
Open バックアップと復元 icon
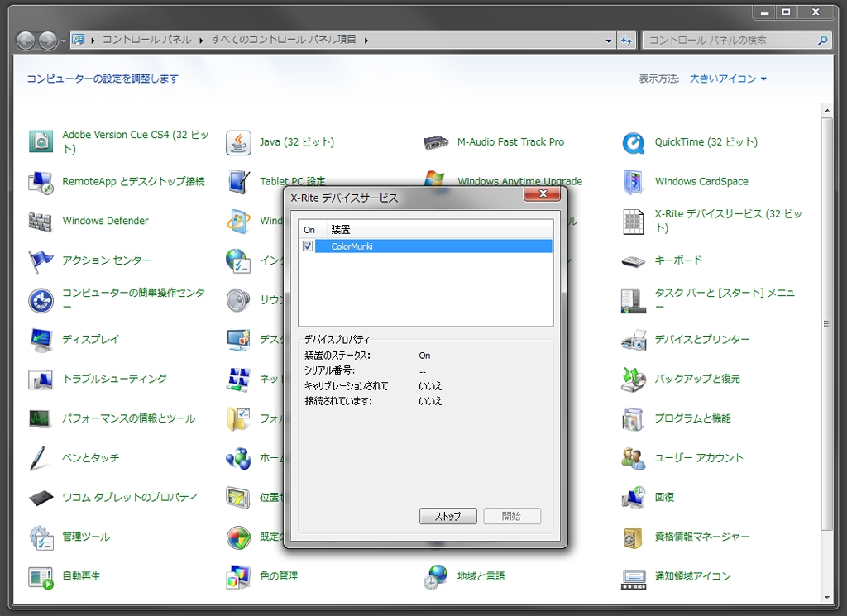[633, 379]
